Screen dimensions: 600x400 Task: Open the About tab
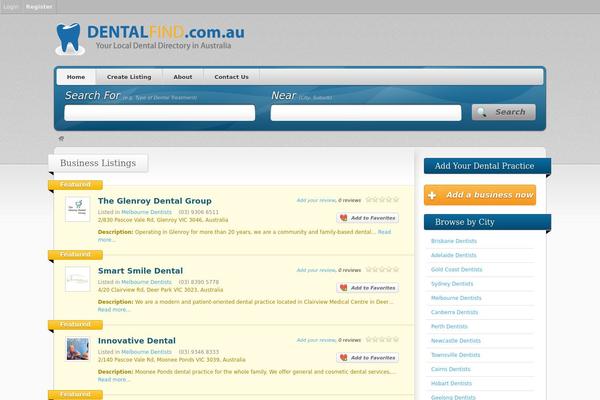[x=183, y=77]
